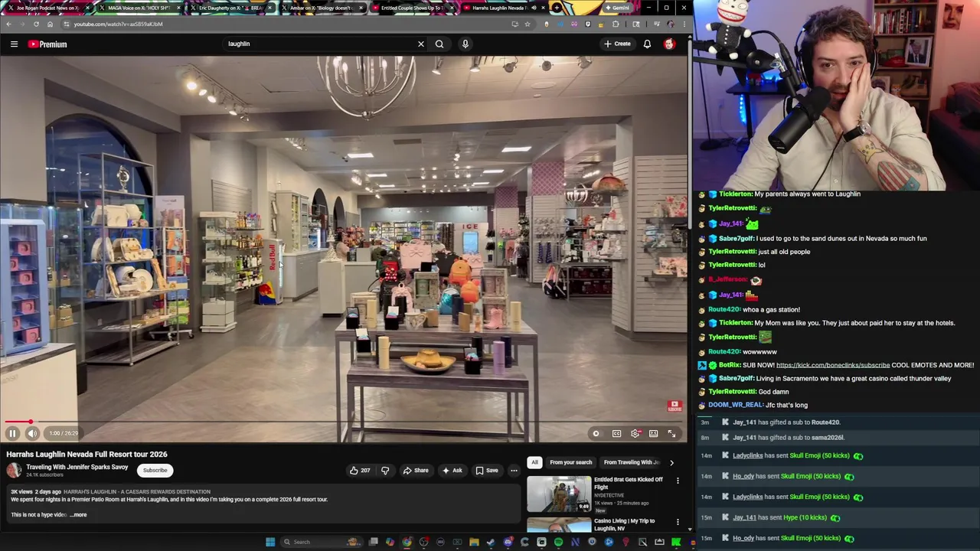The height and width of the screenshot is (551, 980).
Task: Pause the video
Action: (x=12, y=433)
